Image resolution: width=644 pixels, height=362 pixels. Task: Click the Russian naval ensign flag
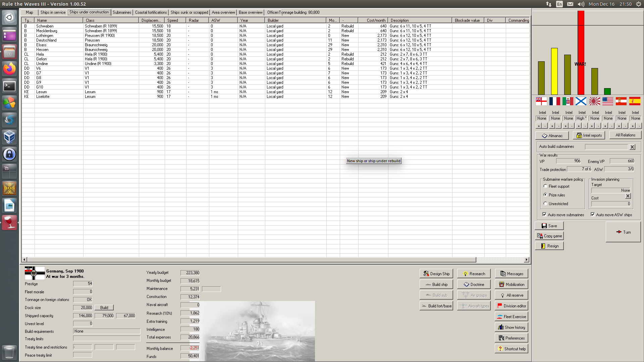pos(581,101)
